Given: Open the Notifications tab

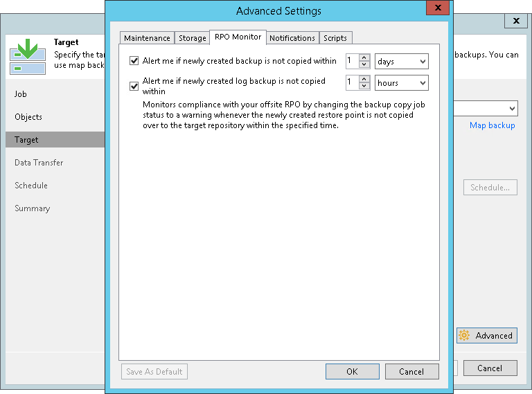Looking at the screenshot, I should (292, 38).
